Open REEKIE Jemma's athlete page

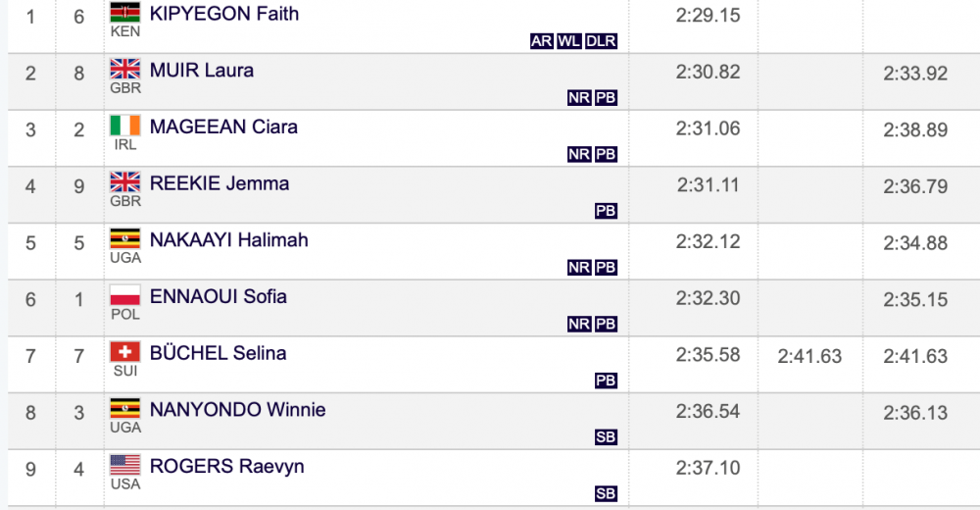click(x=220, y=183)
